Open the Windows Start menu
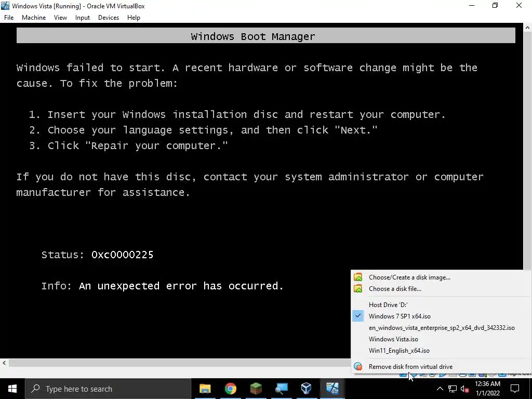This screenshot has height=399, width=532. pyautogui.click(x=12, y=389)
